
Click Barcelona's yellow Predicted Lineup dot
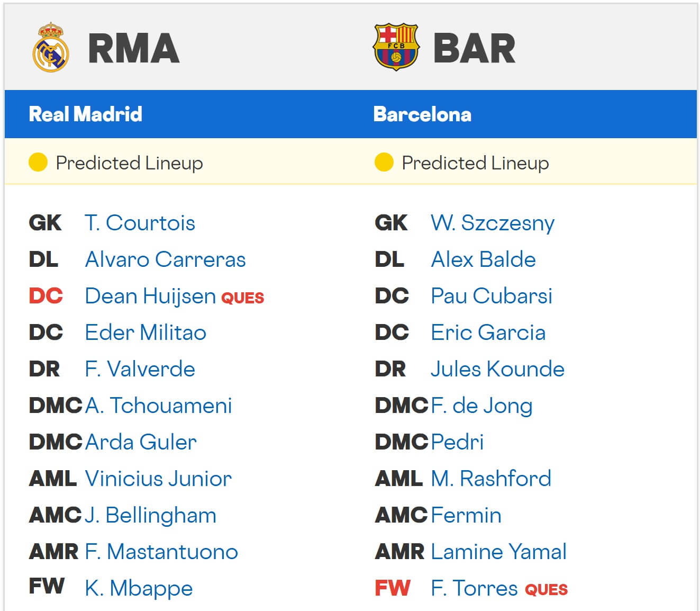point(384,163)
